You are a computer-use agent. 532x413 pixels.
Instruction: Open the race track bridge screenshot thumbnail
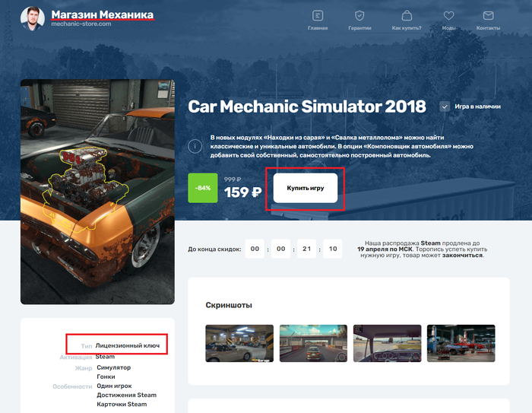[313, 343]
